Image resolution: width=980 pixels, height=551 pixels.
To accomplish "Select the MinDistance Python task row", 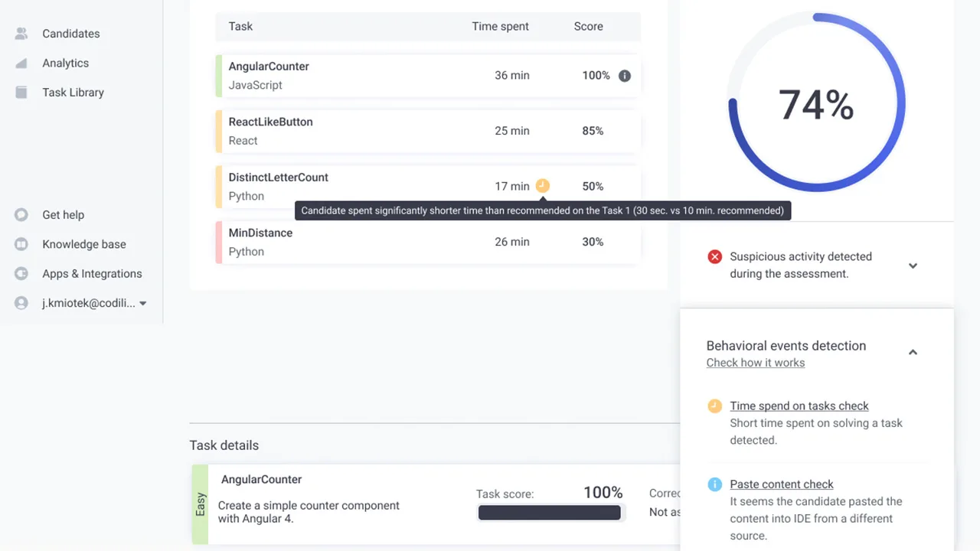I will [429, 242].
